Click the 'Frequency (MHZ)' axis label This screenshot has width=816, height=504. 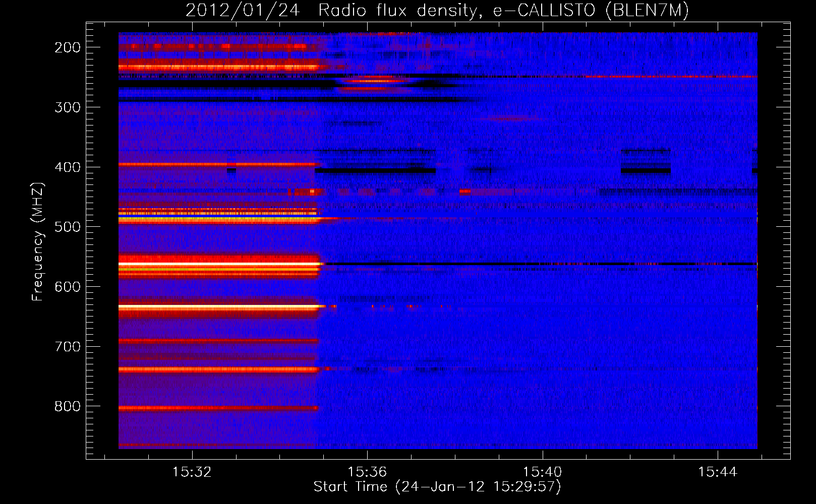(x=38, y=241)
